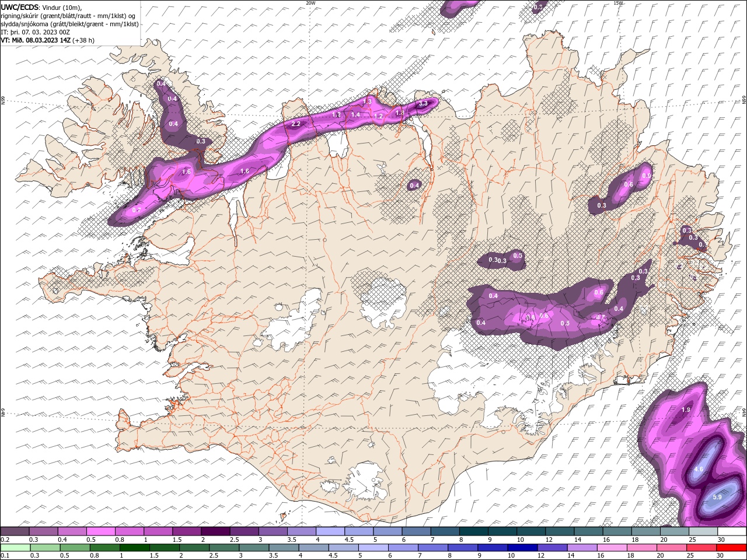Click the '20W' longitude label
This screenshot has height=560, width=747.
[310, 3]
